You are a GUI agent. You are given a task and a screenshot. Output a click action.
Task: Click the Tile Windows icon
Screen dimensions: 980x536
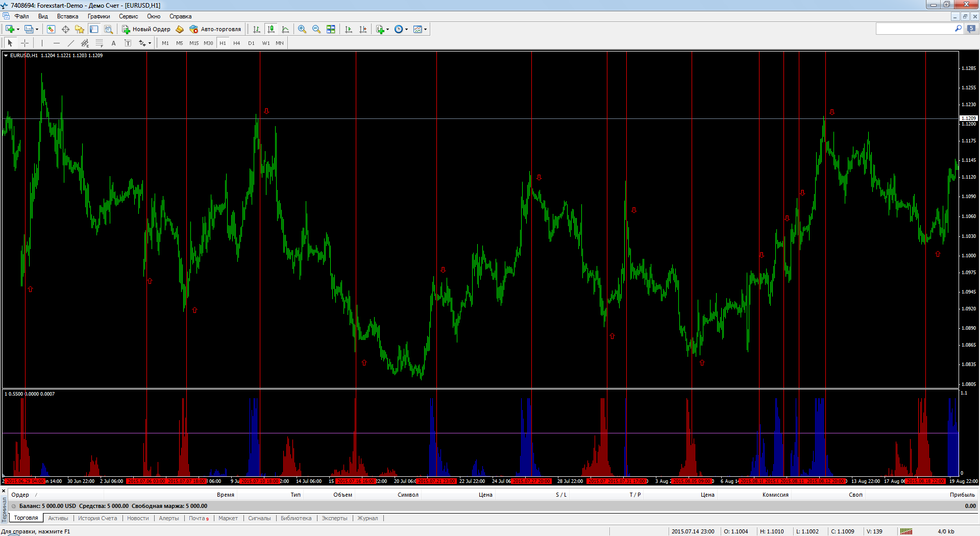tap(331, 29)
